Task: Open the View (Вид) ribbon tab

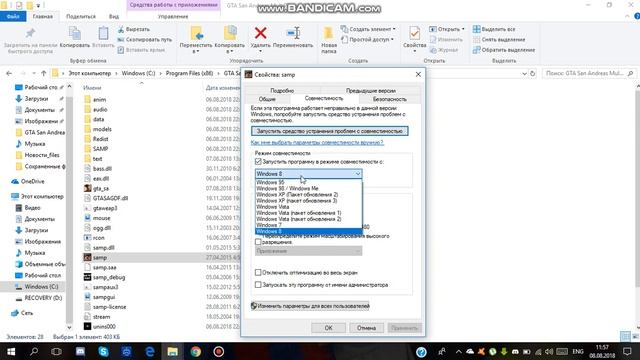Action: coord(114,16)
